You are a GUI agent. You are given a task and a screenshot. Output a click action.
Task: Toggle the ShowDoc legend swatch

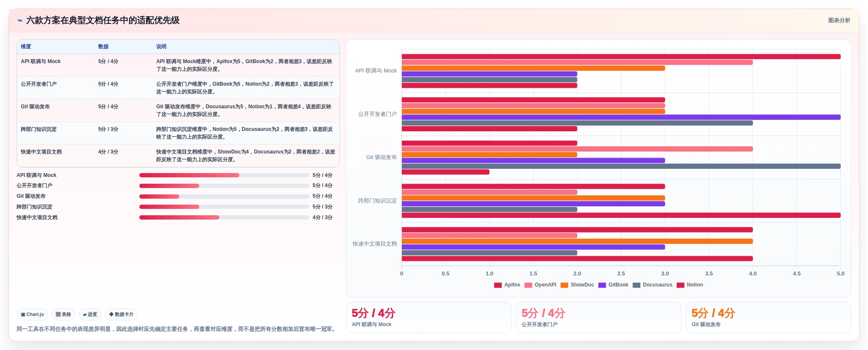coord(564,285)
